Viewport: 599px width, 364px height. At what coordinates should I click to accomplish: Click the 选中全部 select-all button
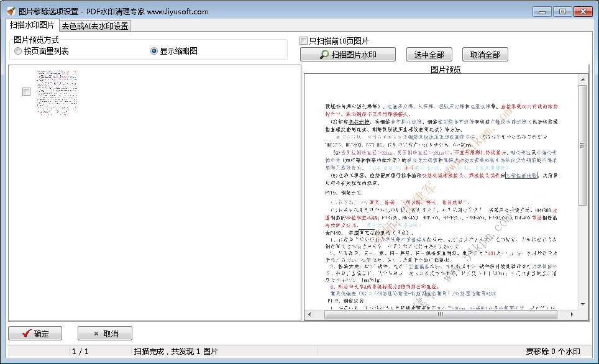tap(429, 54)
